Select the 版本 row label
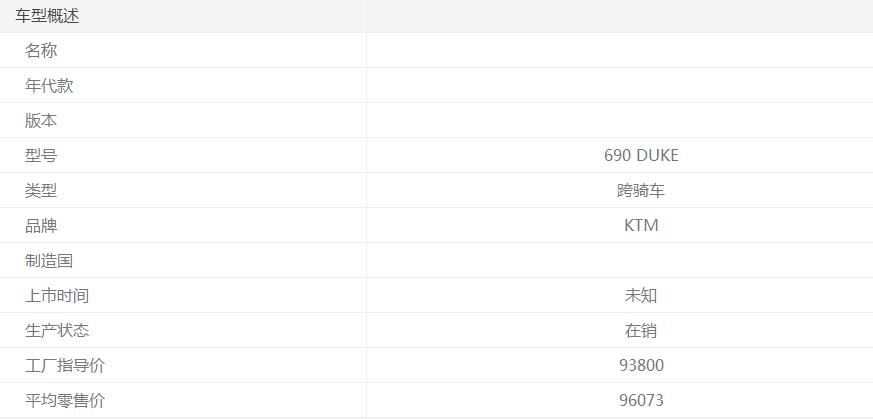 pyautogui.click(x=41, y=121)
